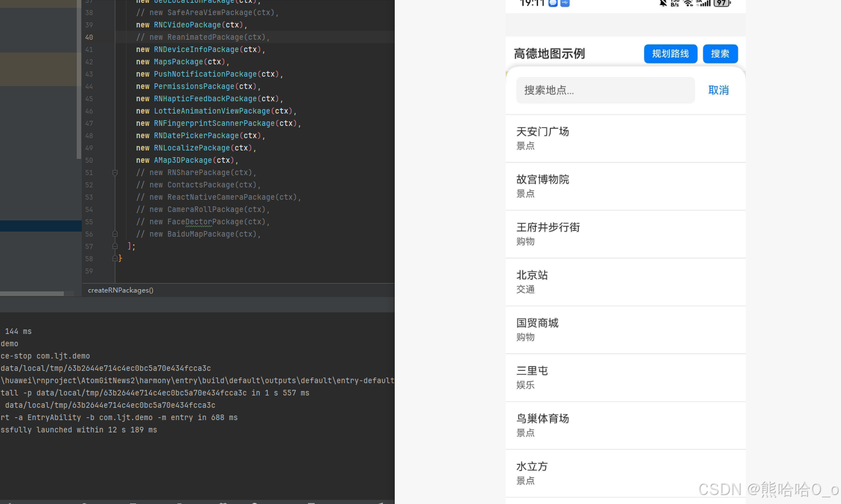Click the horizontal scrollbar under the left panel

32,294
